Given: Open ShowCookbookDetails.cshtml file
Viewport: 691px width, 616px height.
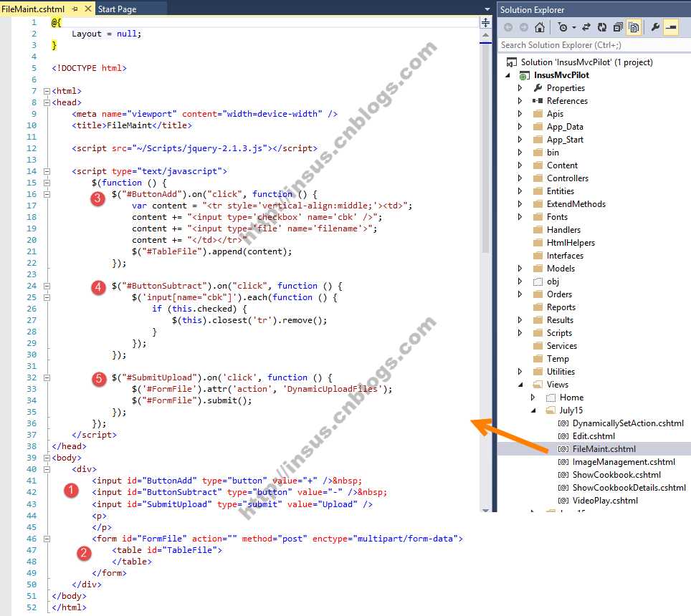Looking at the screenshot, I should (629, 488).
